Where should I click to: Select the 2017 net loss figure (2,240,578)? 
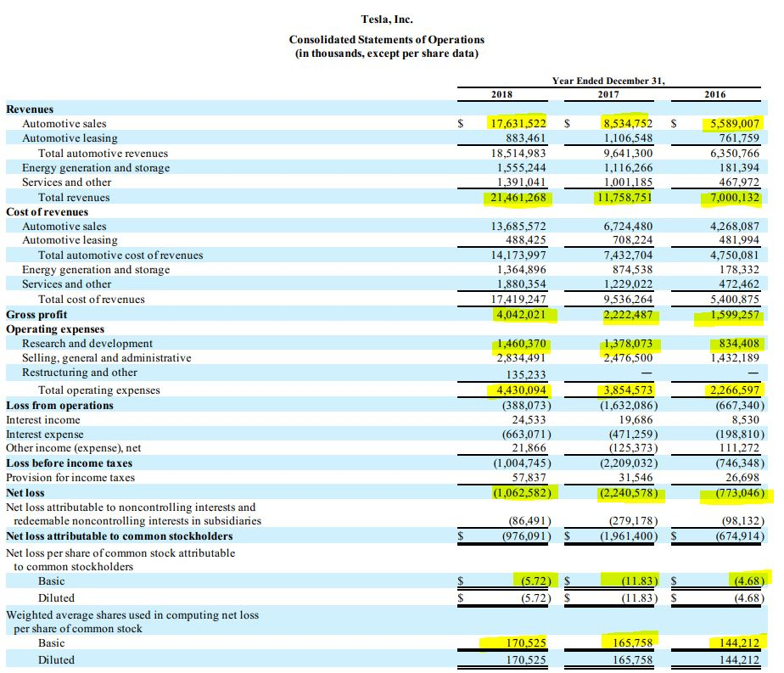pos(626,493)
